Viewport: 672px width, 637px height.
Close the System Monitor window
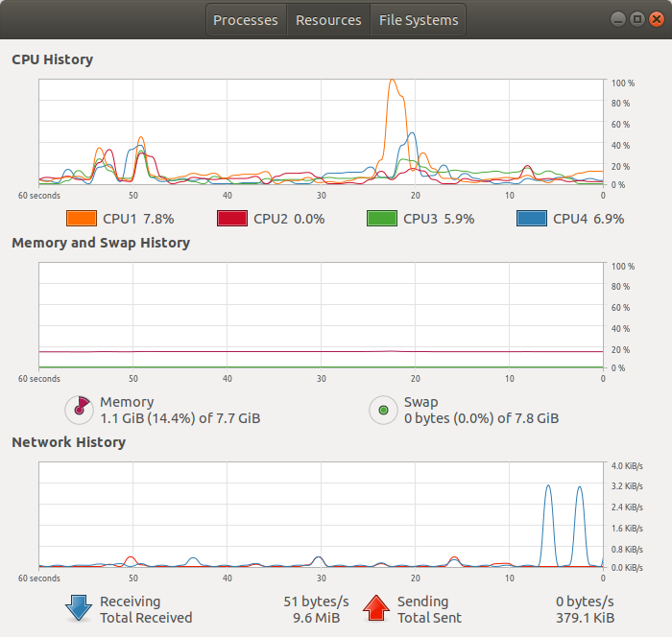pos(656,19)
